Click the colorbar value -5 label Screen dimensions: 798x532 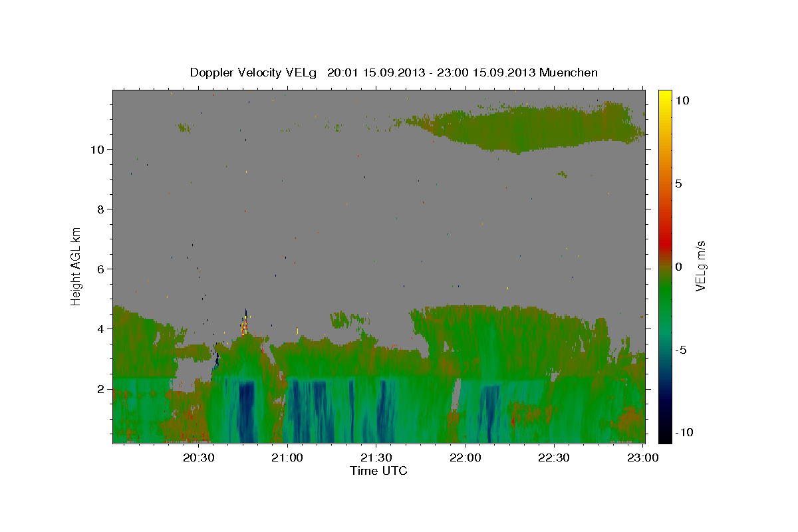click(682, 350)
